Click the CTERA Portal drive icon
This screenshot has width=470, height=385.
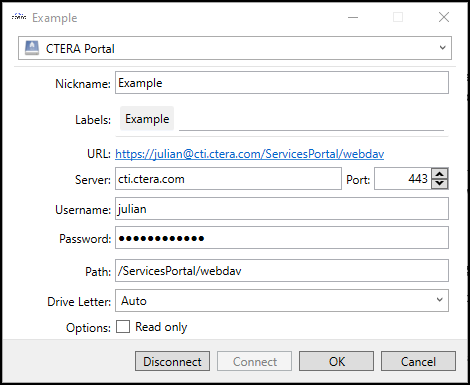pyautogui.click(x=32, y=48)
